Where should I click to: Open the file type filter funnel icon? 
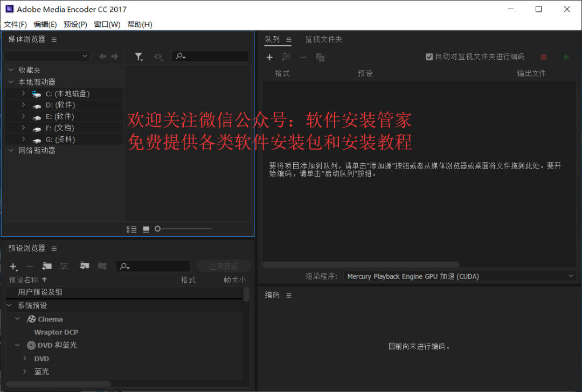[x=138, y=57]
